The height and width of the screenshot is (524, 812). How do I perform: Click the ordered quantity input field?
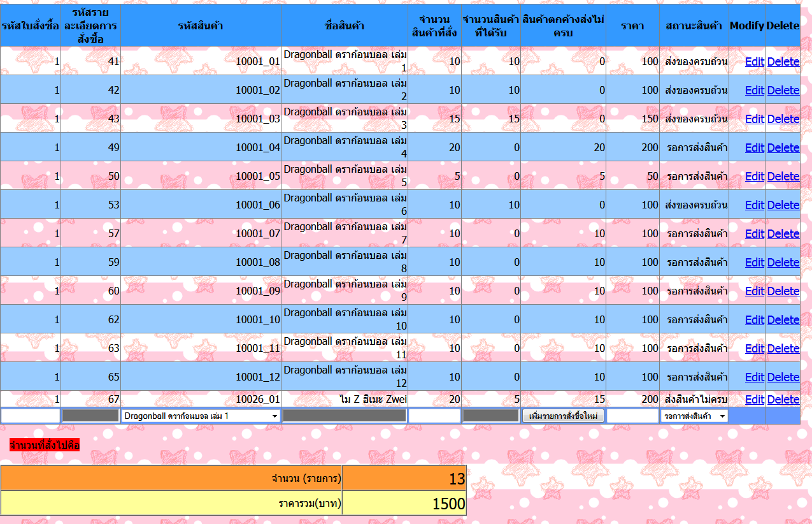click(434, 416)
